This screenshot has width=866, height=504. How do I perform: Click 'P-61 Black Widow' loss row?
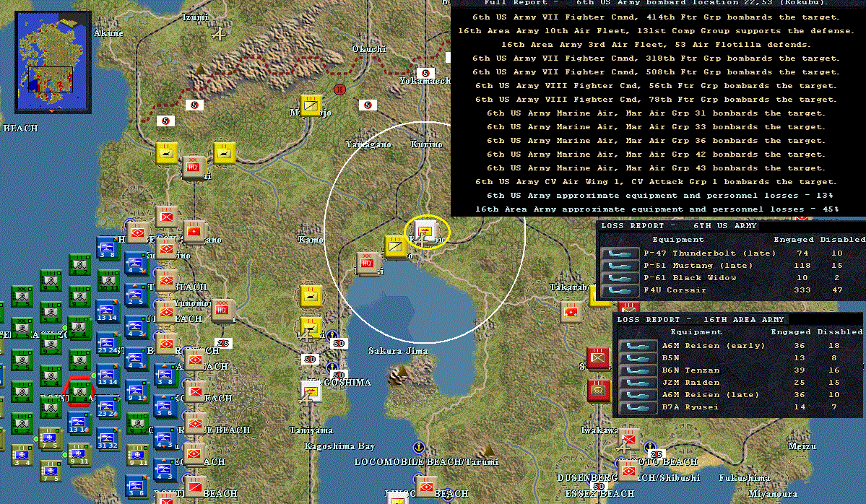click(x=732, y=278)
